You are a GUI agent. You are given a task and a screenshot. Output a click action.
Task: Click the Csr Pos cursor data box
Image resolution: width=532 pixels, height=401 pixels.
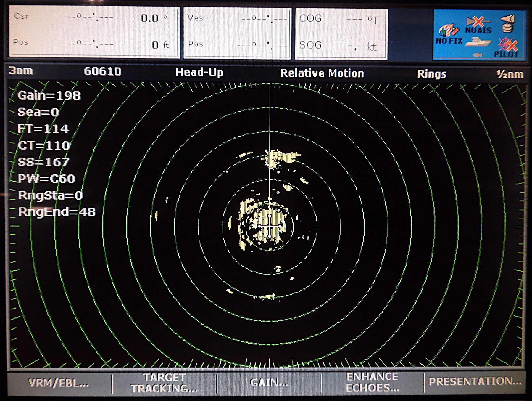94,31
